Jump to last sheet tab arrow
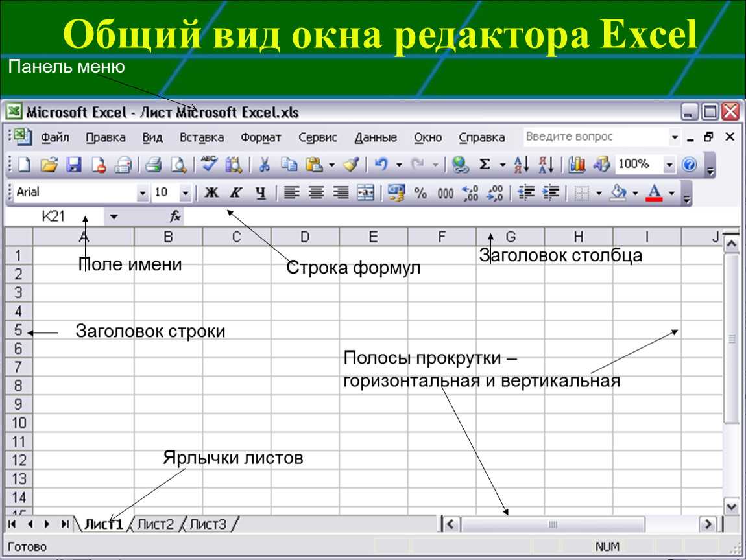Screen dimensions: 746x560 point(65,524)
